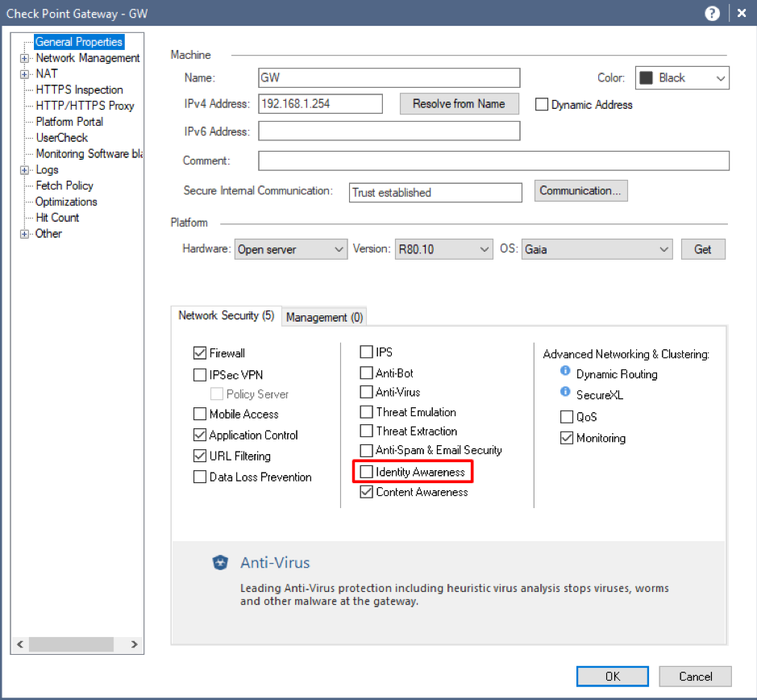
Task: Uncheck the Monitoring checkbox
Action: [566, 438]
